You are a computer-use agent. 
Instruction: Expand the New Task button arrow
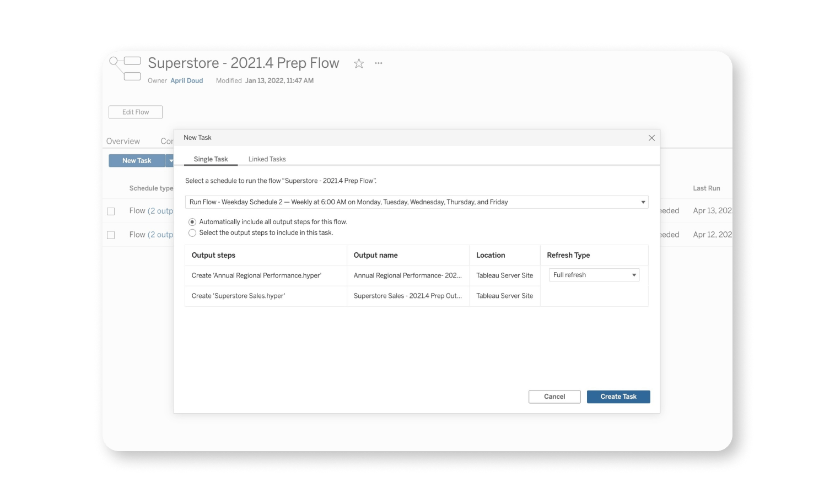click(170, 161)
